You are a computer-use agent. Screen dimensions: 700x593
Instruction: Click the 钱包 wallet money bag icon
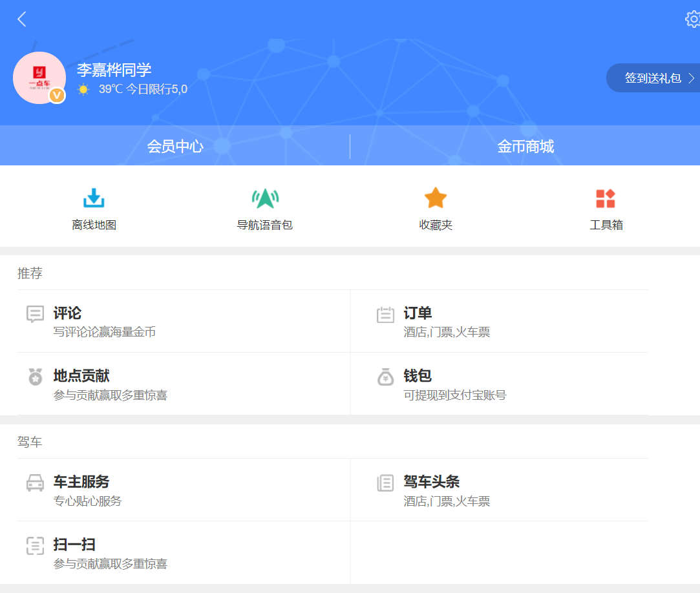(385, 377)
